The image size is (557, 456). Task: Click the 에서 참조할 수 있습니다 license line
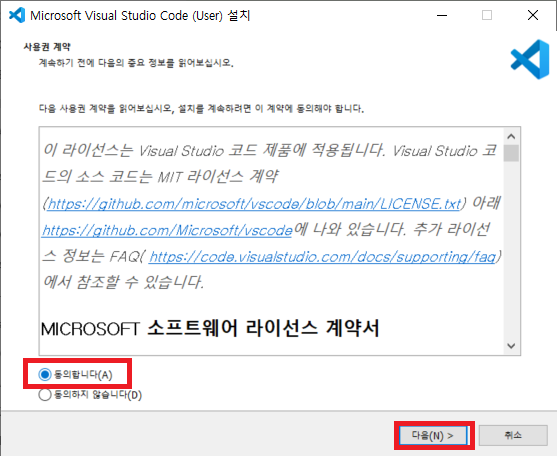click(123, 282)
